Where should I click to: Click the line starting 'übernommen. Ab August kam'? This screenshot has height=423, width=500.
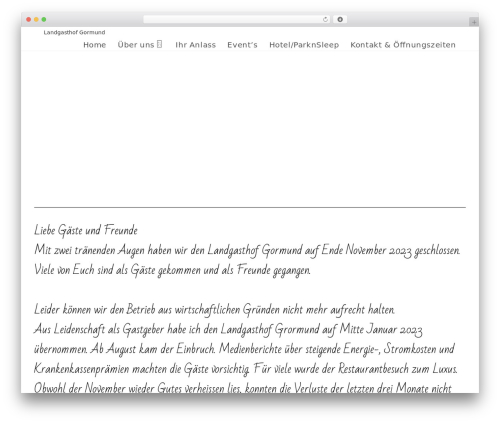244,349
